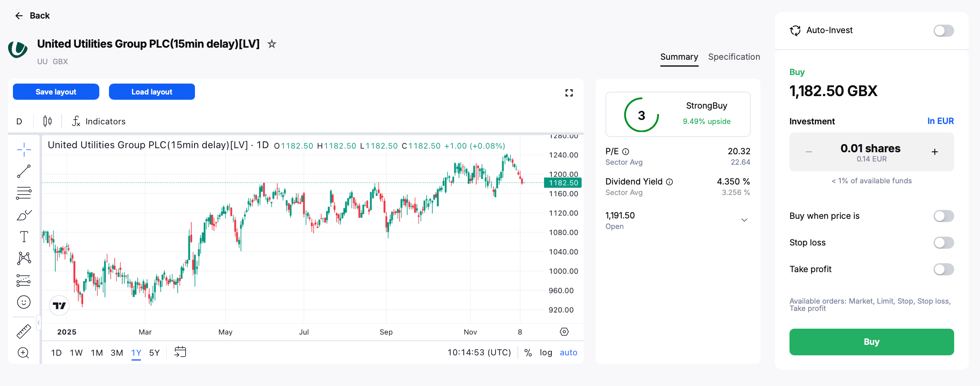Image resolution: width=980 pixels, height=386 pixels.
Task: Open the D interval dropdown
Action: [x=19, y=121]
